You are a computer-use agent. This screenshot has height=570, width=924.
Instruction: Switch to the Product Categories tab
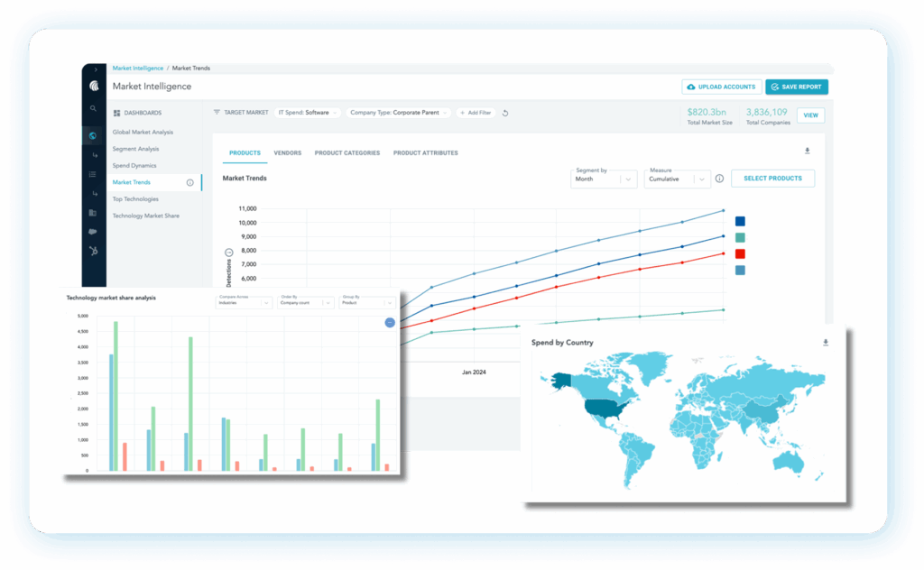(x=346, y=153)
